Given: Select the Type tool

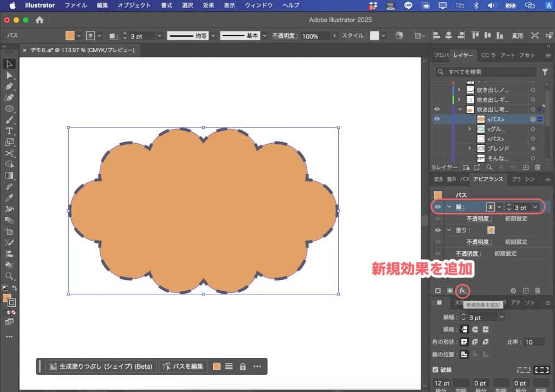Looking at the screenshot, I should click(x=9, y=131).
